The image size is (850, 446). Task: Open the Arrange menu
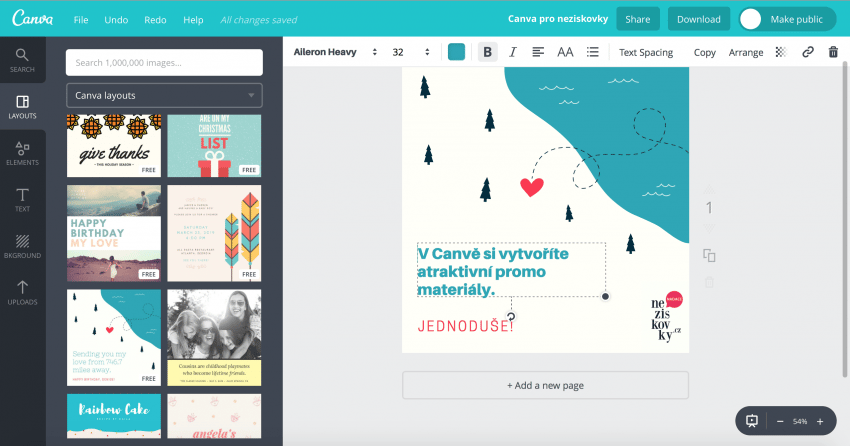[x=745, y=52]
